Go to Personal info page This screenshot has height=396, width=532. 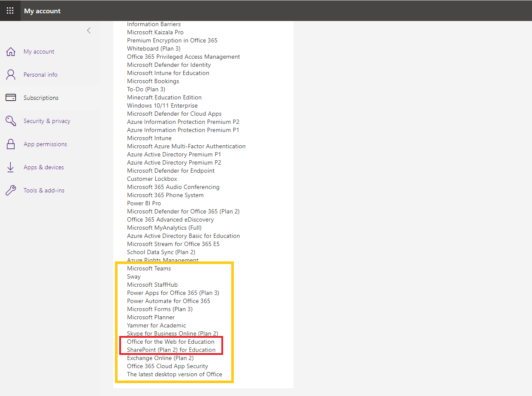[40, 75]
